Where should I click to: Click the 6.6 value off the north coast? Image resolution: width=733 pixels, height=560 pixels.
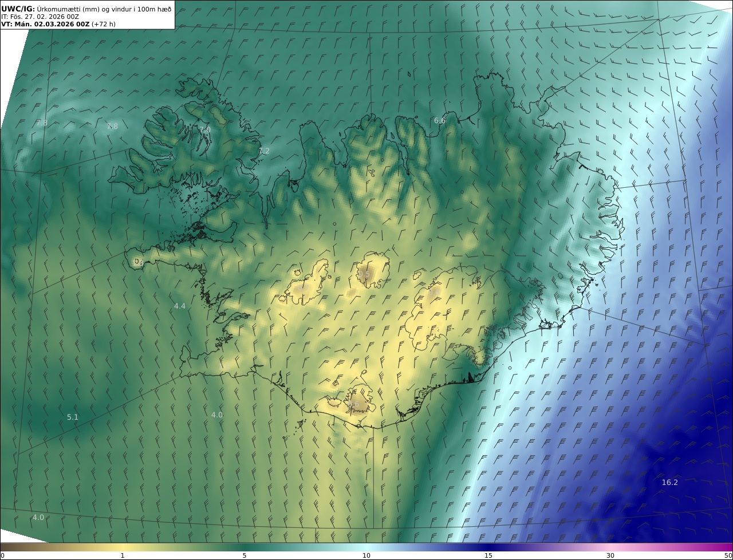click(439, 120)
